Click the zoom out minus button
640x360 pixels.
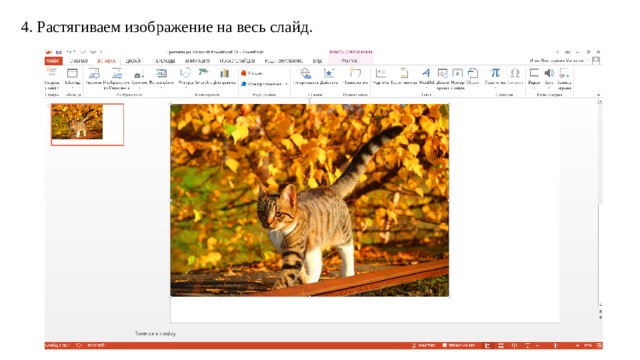[x=537, y=346]
